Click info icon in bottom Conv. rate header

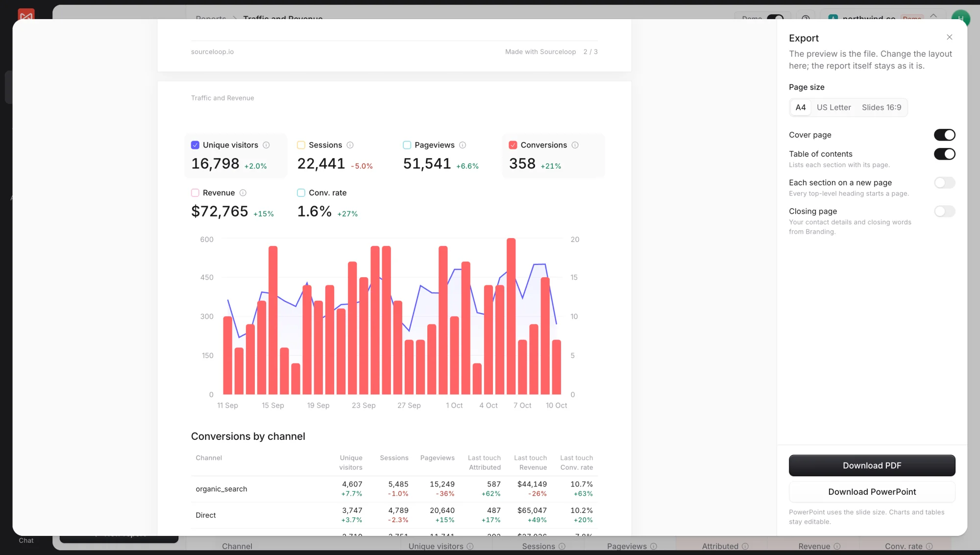pos(929,546)
